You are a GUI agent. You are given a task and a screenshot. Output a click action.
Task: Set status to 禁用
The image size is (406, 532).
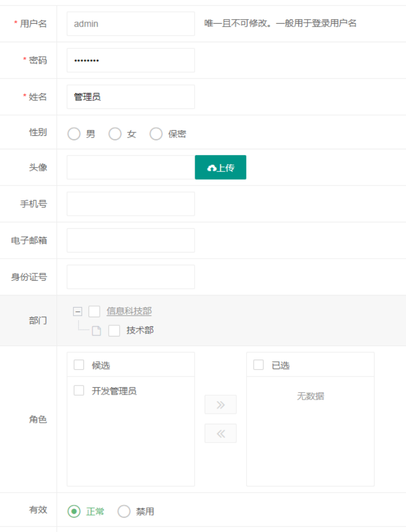point(124,511)
